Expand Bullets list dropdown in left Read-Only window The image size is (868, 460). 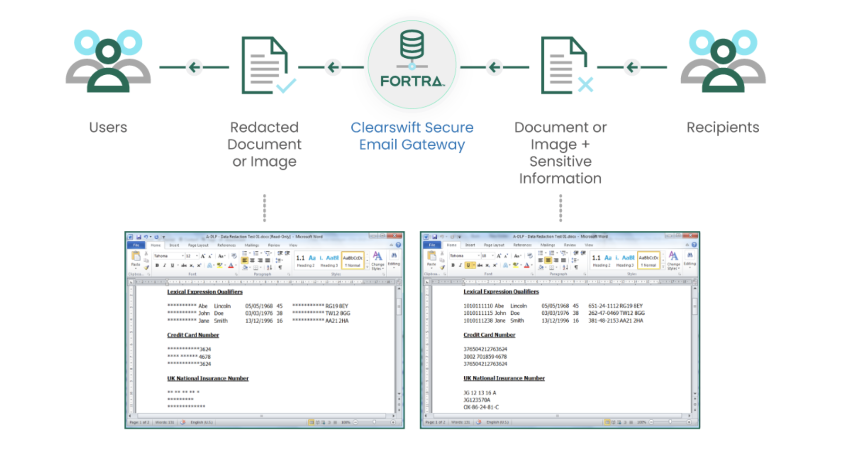[250, 253]
